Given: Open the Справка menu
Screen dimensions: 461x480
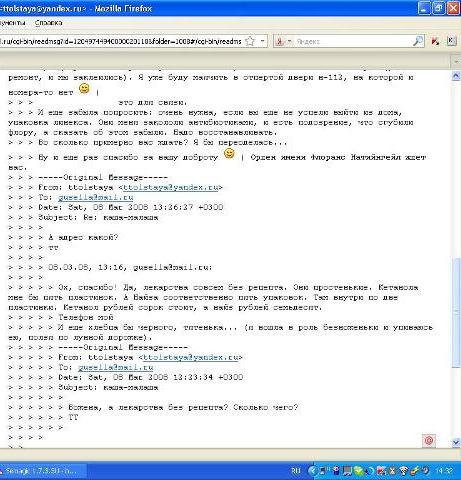Looking at the screenshot, I should 48,23.
